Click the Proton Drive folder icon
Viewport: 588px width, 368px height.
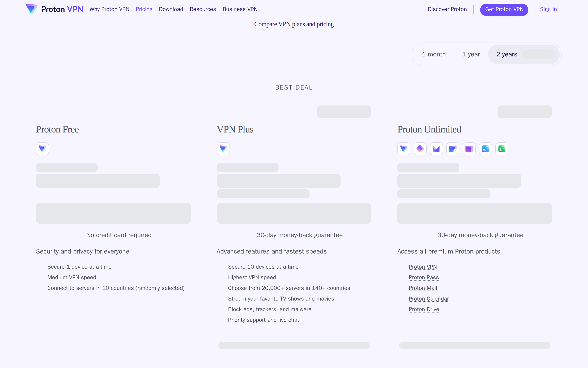469,149
